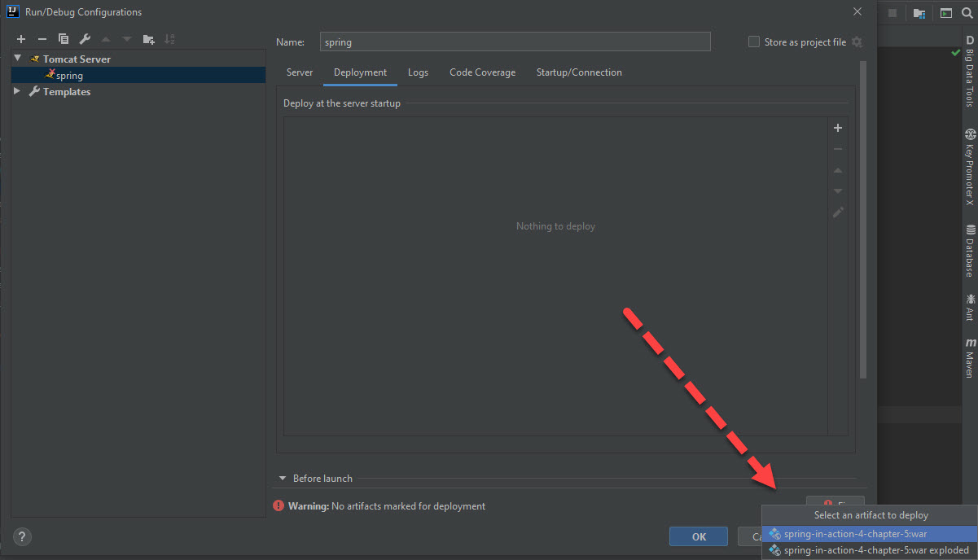Open the Database side panel
Viewport: 978px width, 560px height.
[x=970, y=251]
